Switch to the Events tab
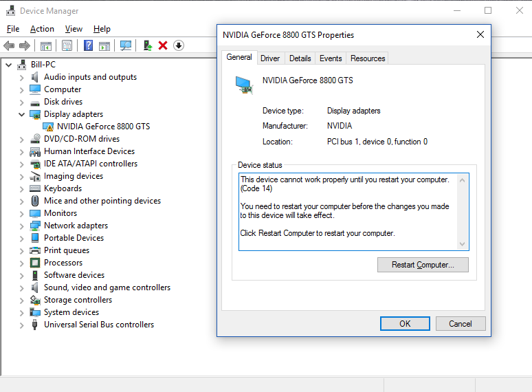Image resolution: width=532 pixels, height=392 pixels. (x=331, y=58)
